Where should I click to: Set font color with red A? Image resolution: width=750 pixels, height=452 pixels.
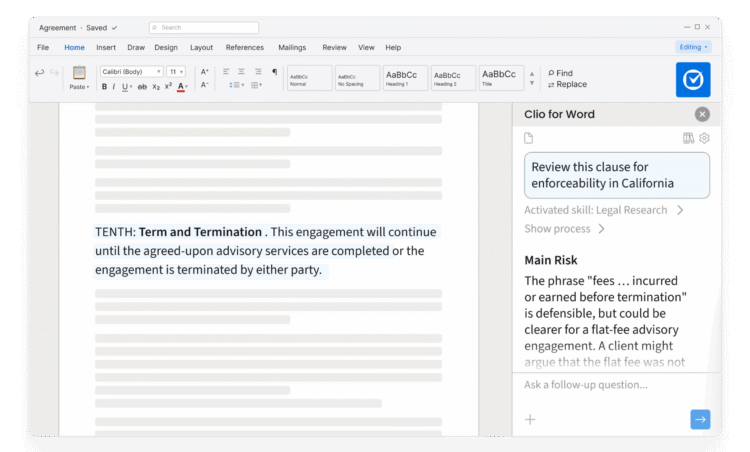(180, 87)
